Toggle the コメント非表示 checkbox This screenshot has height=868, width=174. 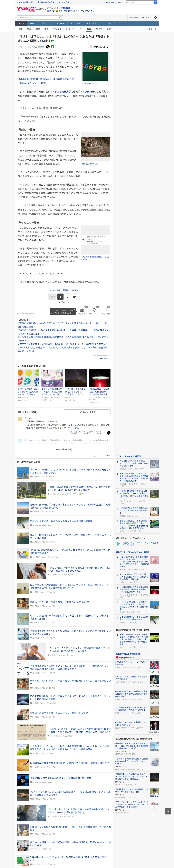pyautogui.click(x=96, y=455)
